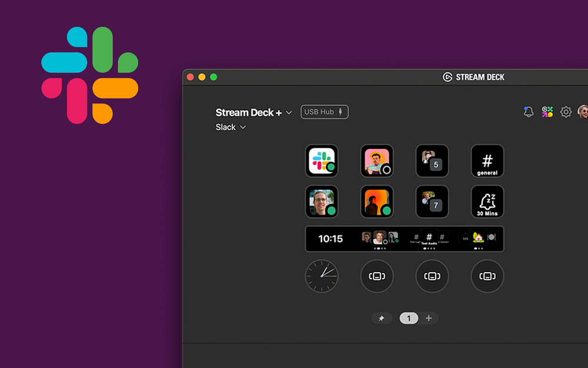Select the contacts touch strip segment

pos(379,239)
